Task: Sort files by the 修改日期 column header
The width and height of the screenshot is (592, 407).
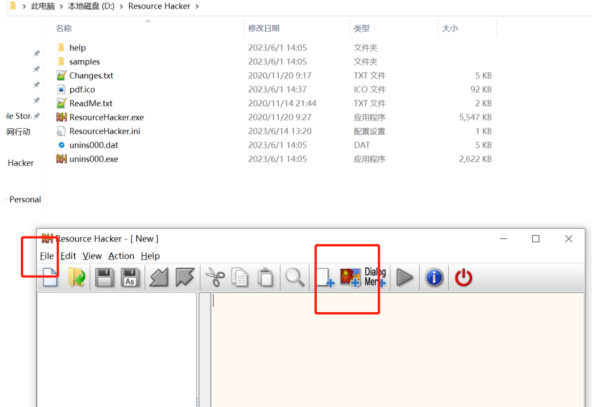Action: (x=264, y=28)
